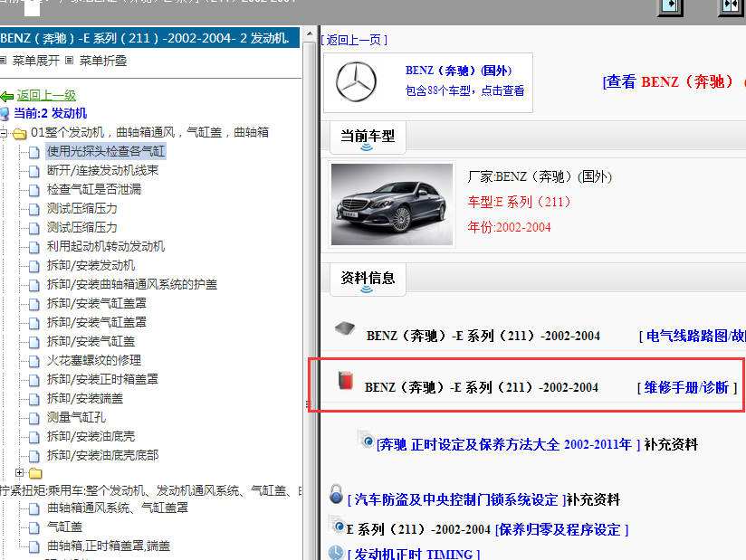The image size is (746, 560).
Task: Select 使用光探头检查各气缸 in the tree
Action: click(x=106, y=152)
